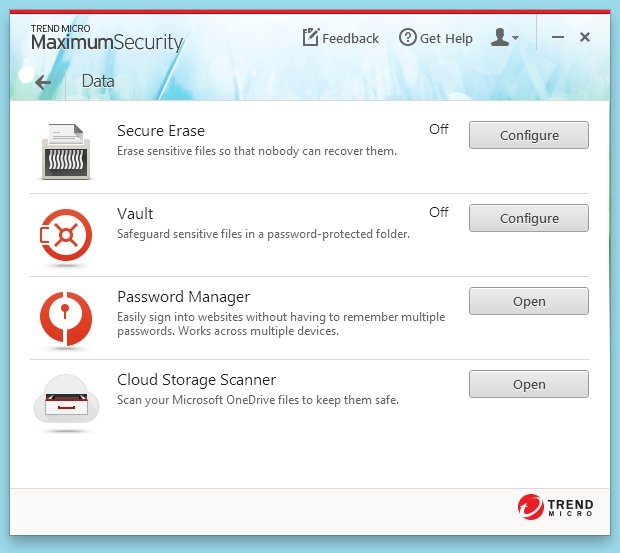Image resolution: width=620 pixels, height=553 pixels.
Task: Click 'Erase sensitive files' description text
Action: (257, 151)
